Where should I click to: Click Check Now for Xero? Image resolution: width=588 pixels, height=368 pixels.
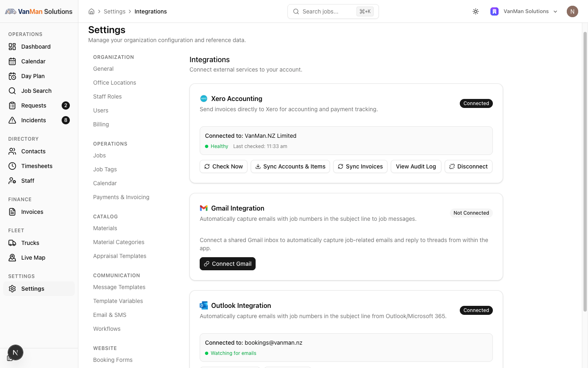223,166
